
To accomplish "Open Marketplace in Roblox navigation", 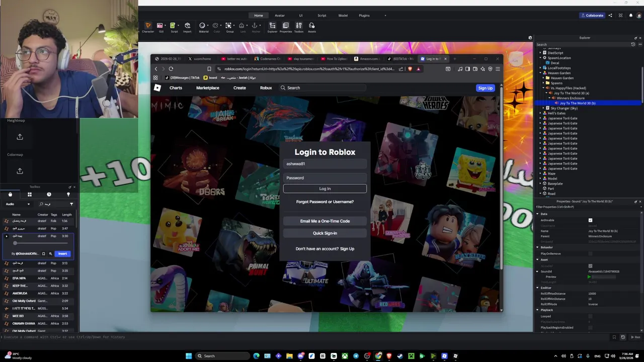I will 208,88.
